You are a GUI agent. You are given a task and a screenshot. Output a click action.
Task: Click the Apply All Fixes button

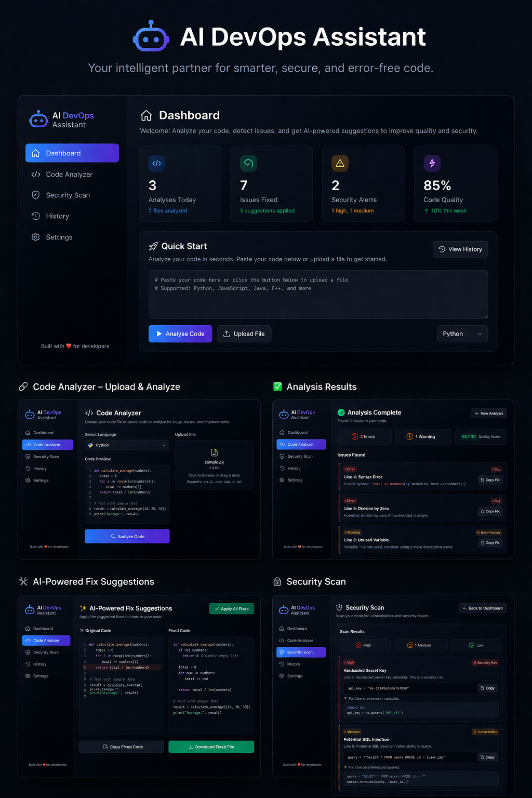click(232, 608)
